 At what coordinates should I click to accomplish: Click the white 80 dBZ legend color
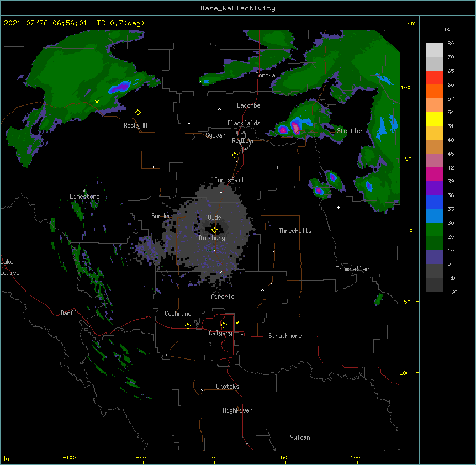pyautogui.click(x=434, y=50)
